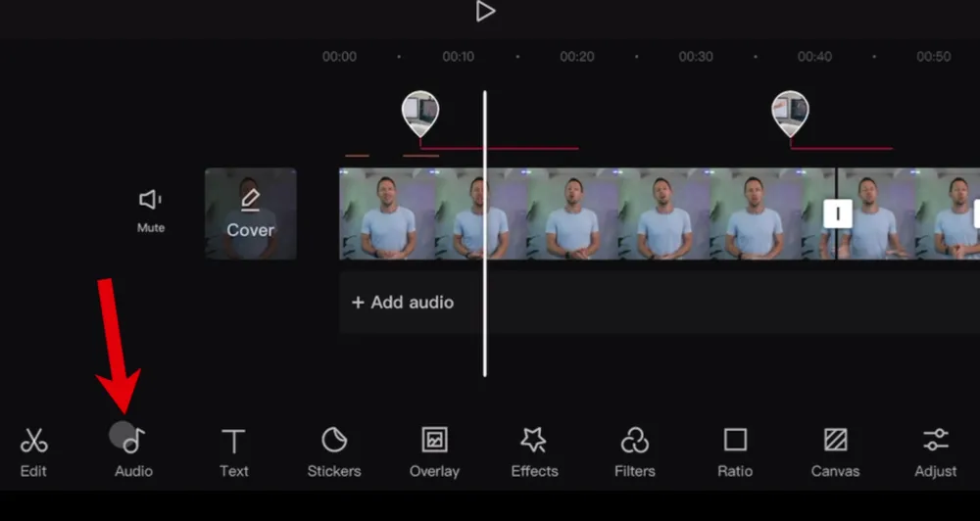Open the Effects star tool
980x521 pixels.
click(534, 451)
